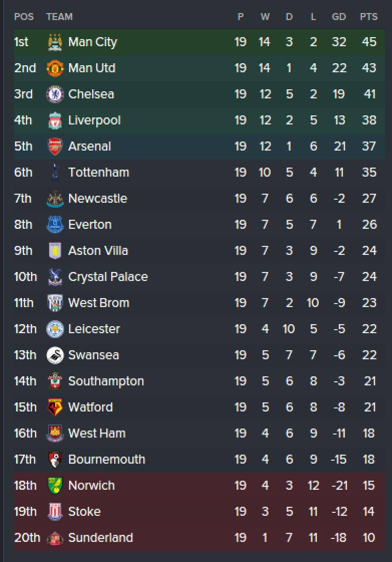Viewport: 392px width, 562px height.
Task: Select the Bournemouth club badge
Action: coord(55,460)
